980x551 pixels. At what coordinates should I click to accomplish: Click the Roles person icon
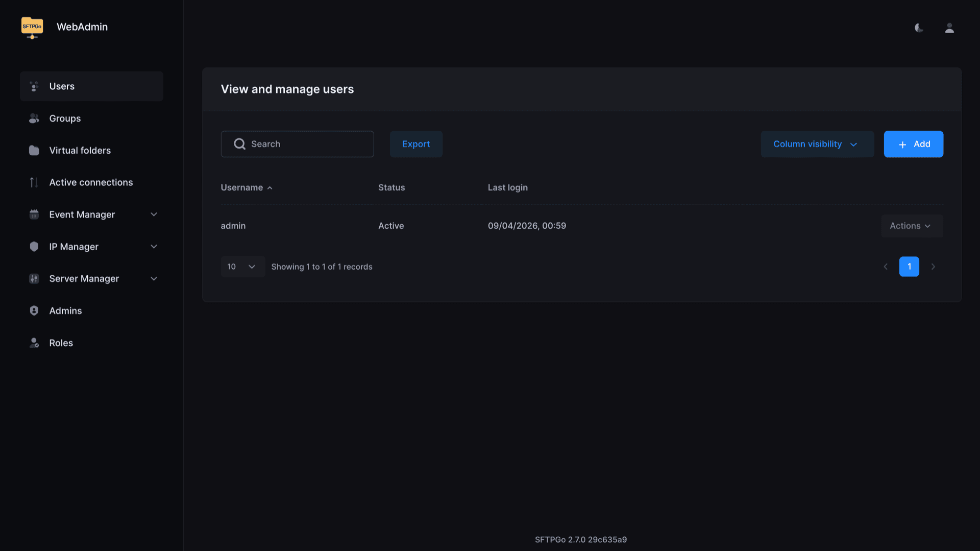(34, 343)
